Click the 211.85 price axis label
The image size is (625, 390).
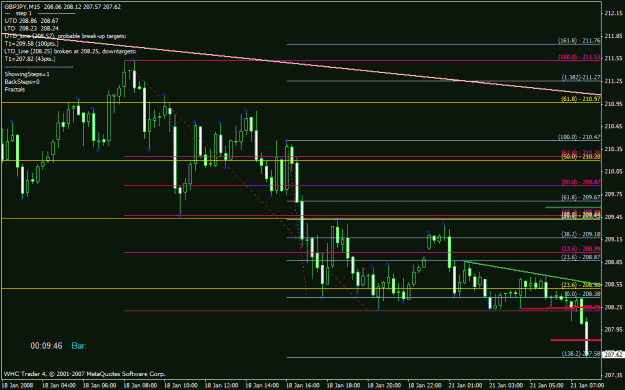(613, 36)
